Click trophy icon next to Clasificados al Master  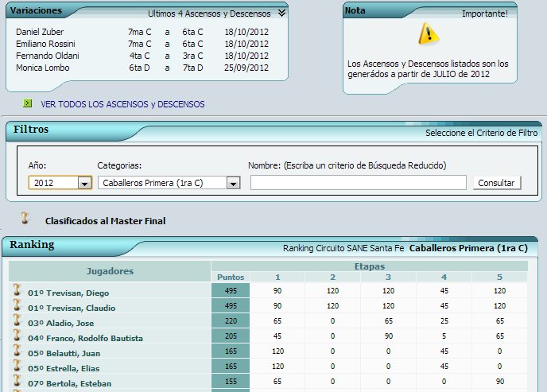coord(25,219)
